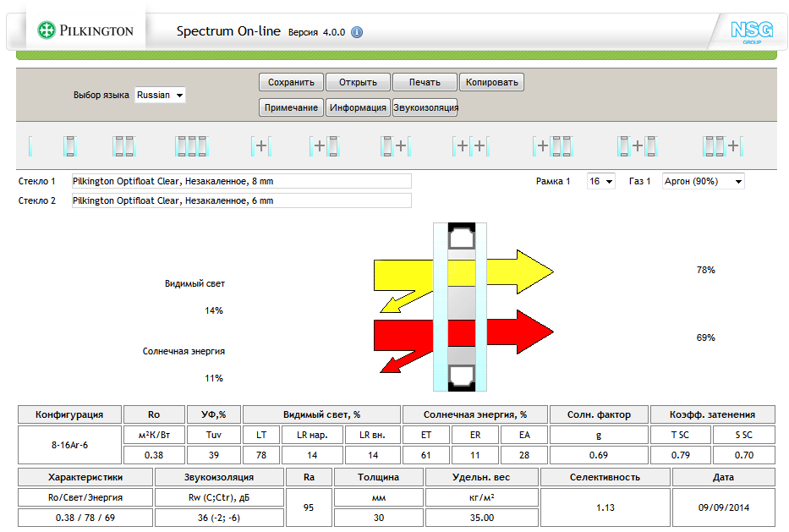Viewport: 789px width, 532px height.
Task: Click the Печать button
Action: [425, 82]
